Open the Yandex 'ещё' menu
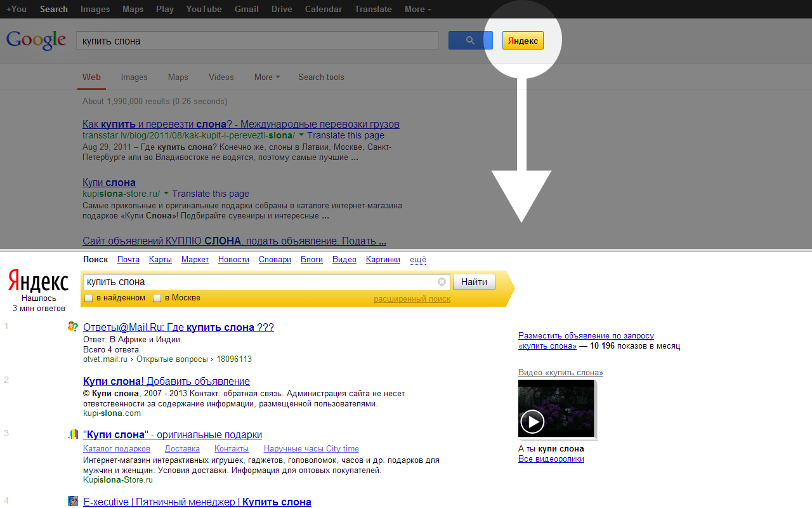The width and height of the screenshot is (812, 508). pos(418,260)
